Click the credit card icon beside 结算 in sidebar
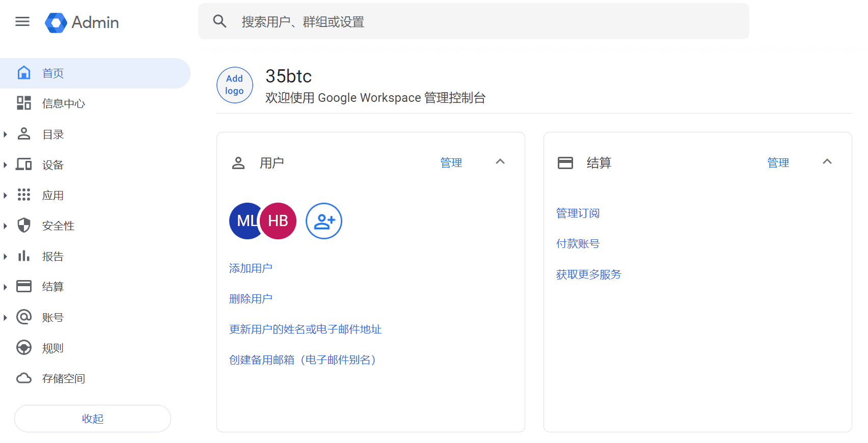The height and width of the screenshot is (443, 868). pos(24,287)
